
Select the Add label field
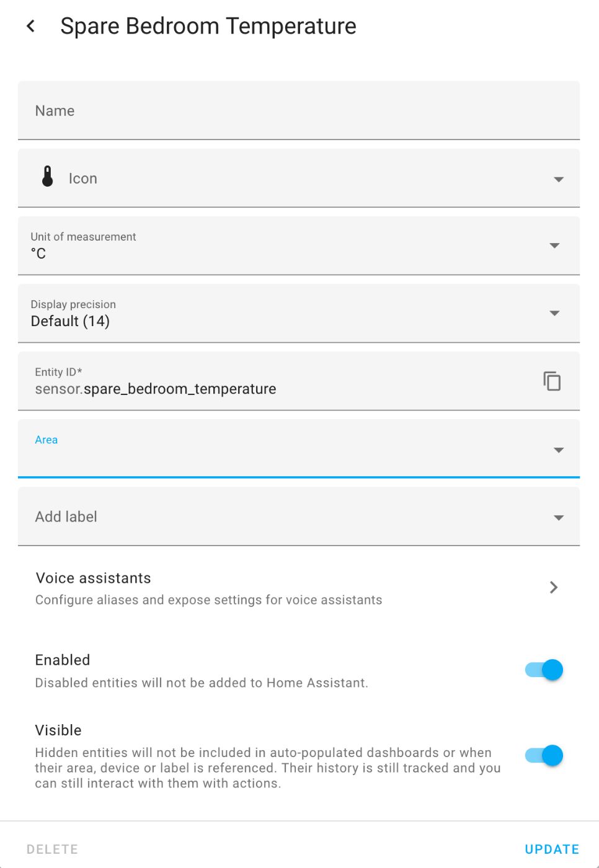click(x=248, y=516)
